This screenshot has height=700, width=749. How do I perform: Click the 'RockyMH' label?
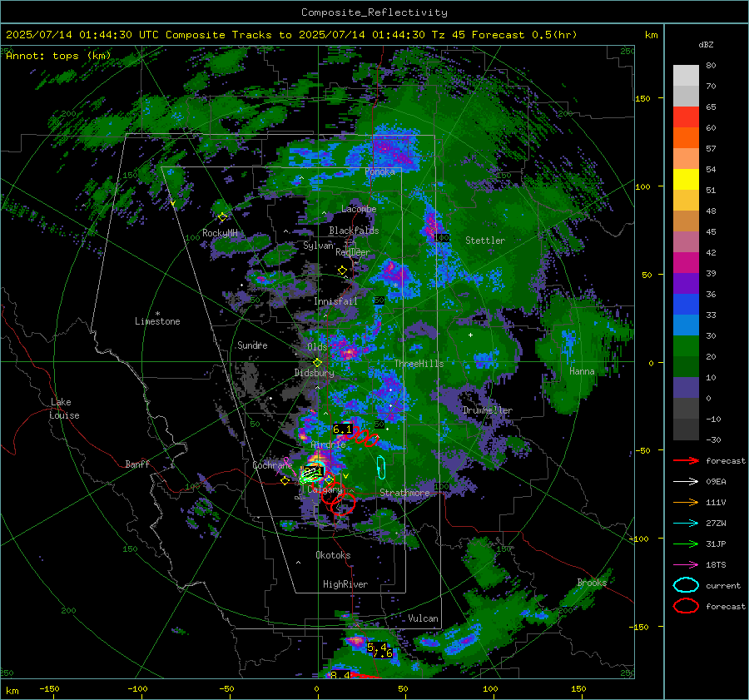(x=220, y=233)
